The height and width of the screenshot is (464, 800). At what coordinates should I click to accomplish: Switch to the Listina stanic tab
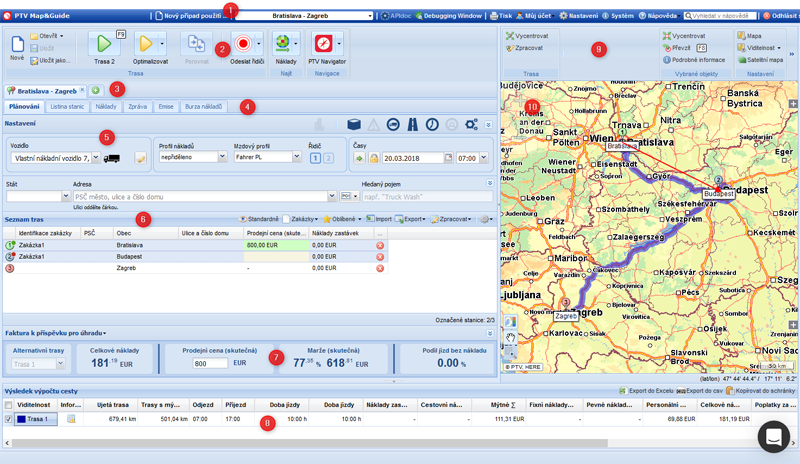(x=67, y=107)
